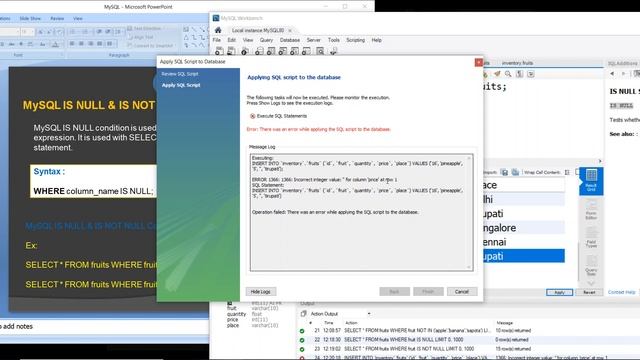Select the 'lhi' cell in result grid
Image resolution: width=640 pixels, height=360 pixels.
tap(524, 200)
